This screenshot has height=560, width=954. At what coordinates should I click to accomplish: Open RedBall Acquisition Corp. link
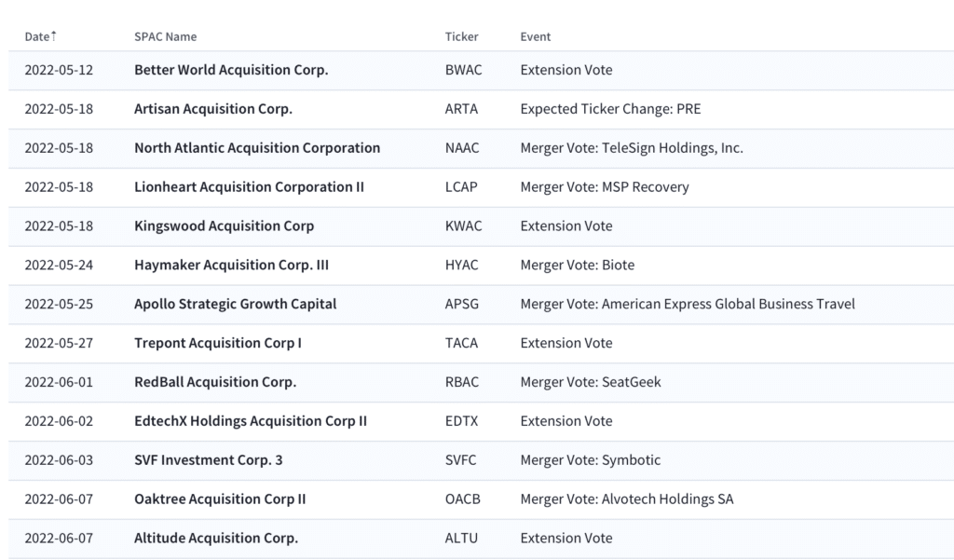click(x=215, y=382)
